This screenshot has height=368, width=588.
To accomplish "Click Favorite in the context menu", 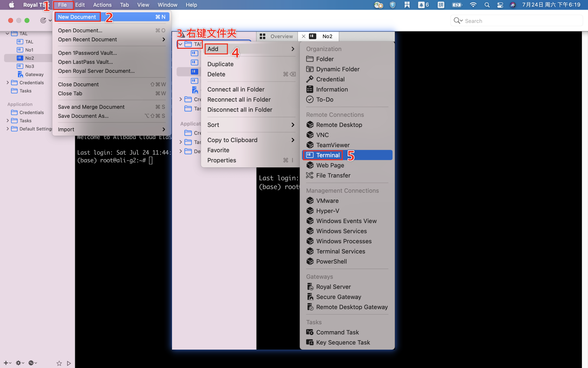I will tap(250, 150).
